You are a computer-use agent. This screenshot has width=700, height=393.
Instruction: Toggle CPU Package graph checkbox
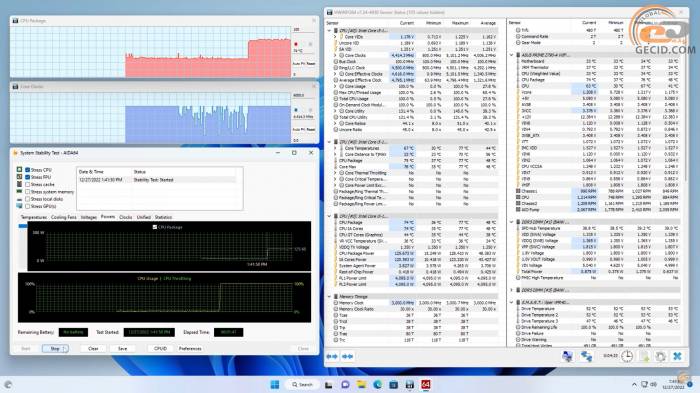pos(155,227)
